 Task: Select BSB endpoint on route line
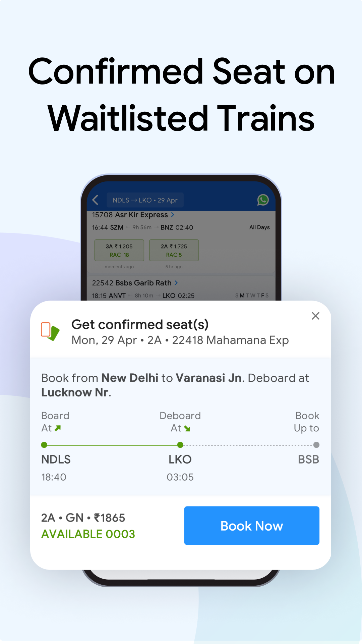coord(316,445)
